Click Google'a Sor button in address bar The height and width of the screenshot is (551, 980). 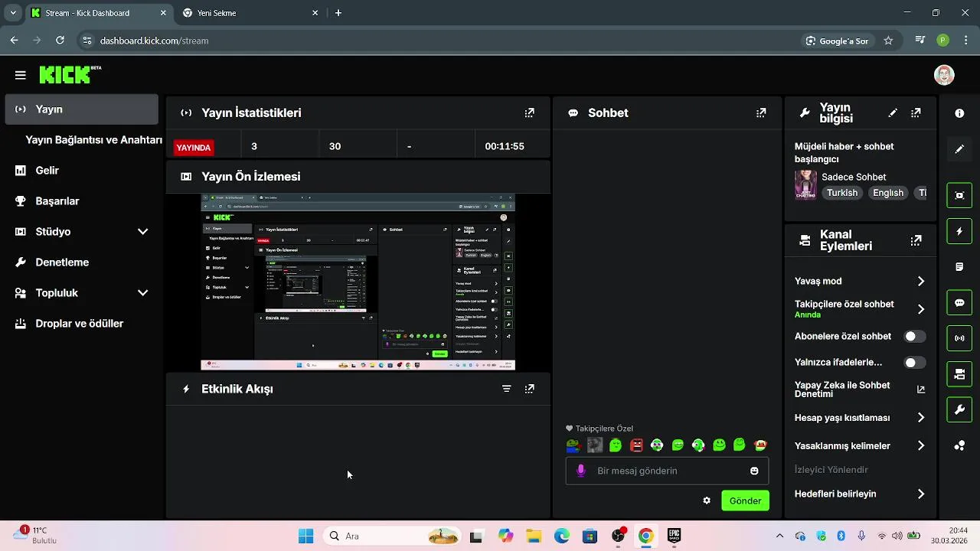(x=837, y=41)
